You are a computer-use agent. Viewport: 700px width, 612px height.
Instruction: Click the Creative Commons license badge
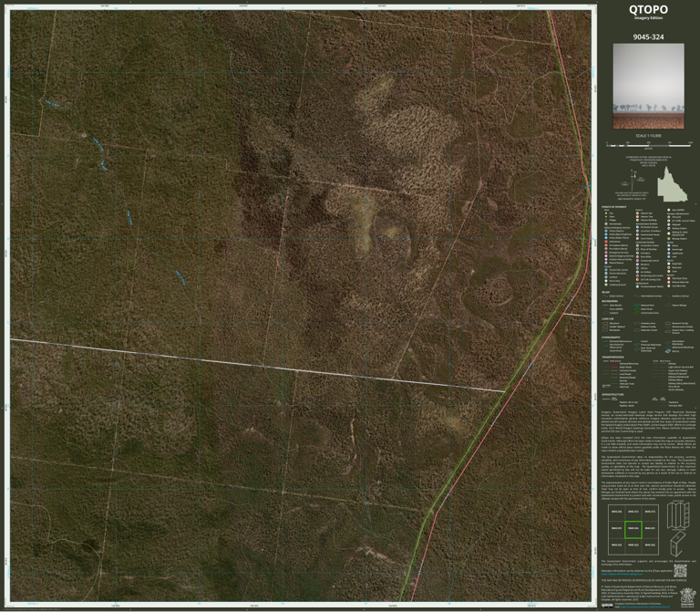pyautogui.click(x=607, y=606)
